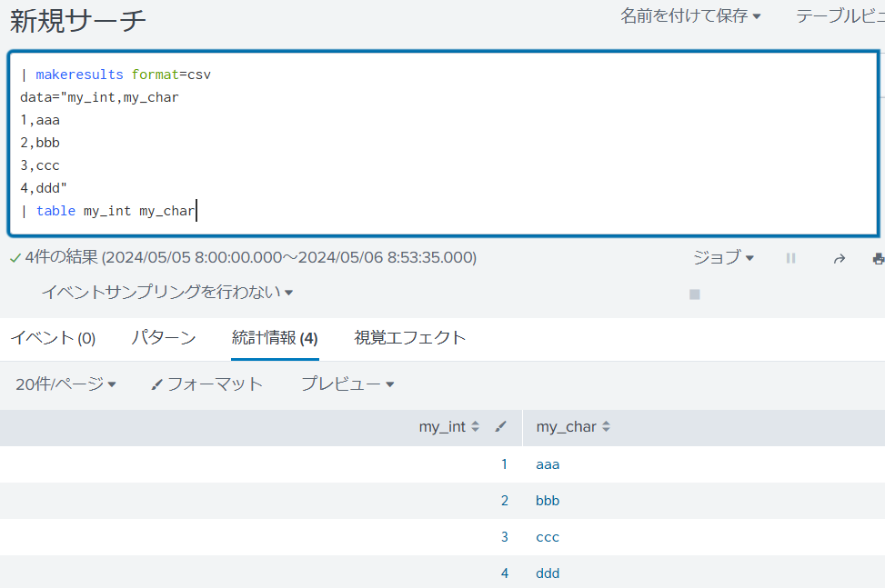Click the table command in the query
Image resolution: width=885 pixels, height=588 pixels.
click(x=55, y=211)
